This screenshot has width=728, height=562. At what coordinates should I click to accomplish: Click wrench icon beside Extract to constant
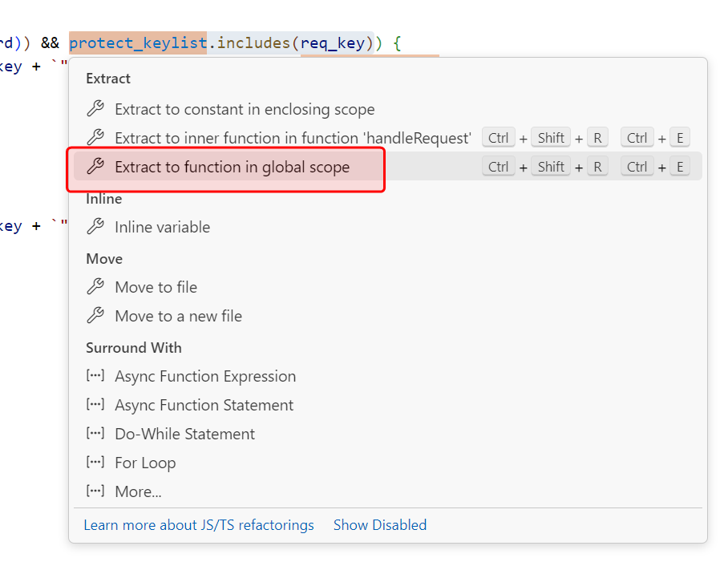tap(95, 109)
